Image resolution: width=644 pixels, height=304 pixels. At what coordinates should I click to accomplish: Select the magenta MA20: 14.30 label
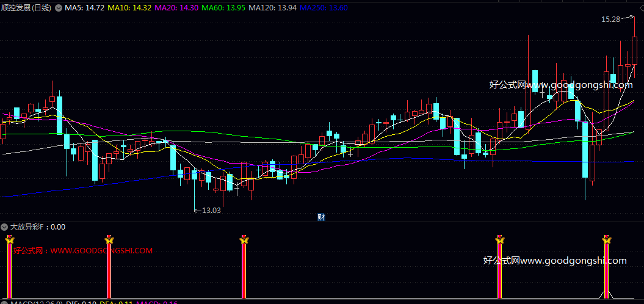click(175, 8)
